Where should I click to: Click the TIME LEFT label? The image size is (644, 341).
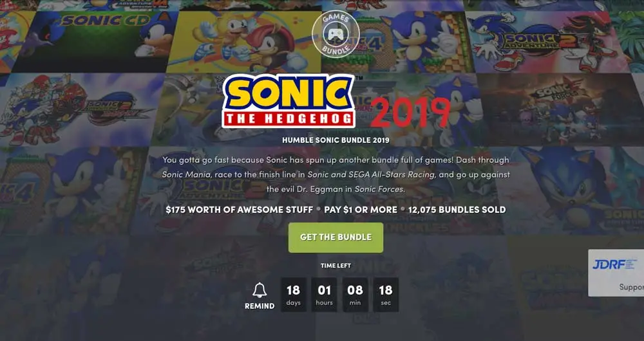pos(336,266)
